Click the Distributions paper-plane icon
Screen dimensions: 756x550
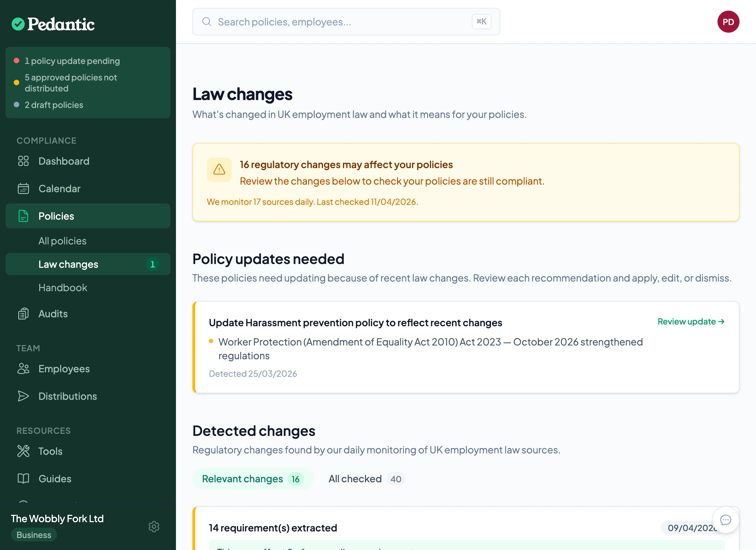point(23,396)
